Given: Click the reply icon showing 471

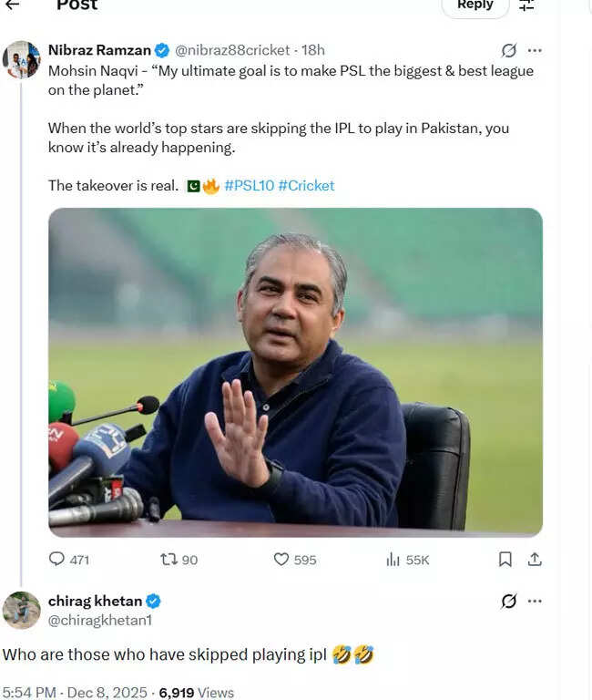Looking at the screenshot, I should coord(57,560).
